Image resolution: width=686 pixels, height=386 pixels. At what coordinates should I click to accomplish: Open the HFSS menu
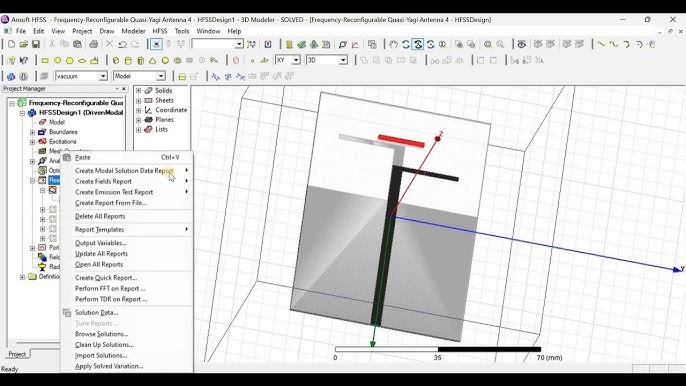[160, 31]
